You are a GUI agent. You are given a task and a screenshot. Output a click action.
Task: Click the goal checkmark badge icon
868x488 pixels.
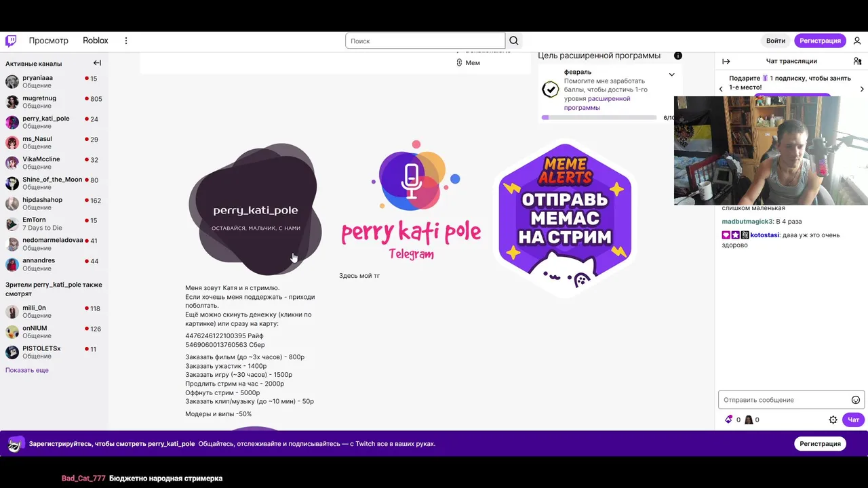551,89
